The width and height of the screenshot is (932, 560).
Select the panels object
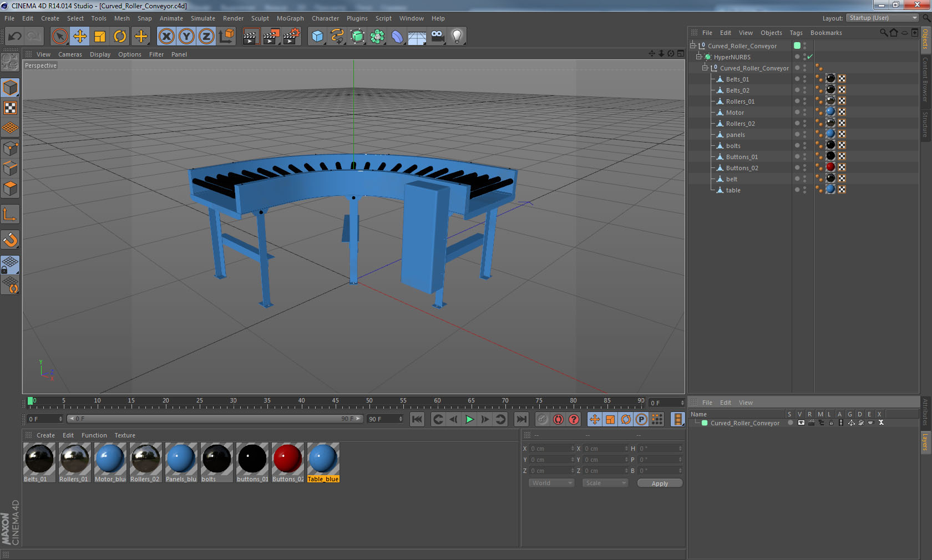(x=735, y=135)
